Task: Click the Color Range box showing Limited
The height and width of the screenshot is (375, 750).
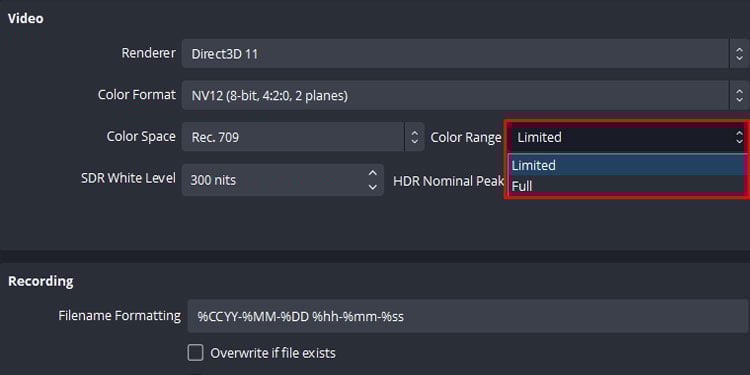Action: (x=627, y=137)
